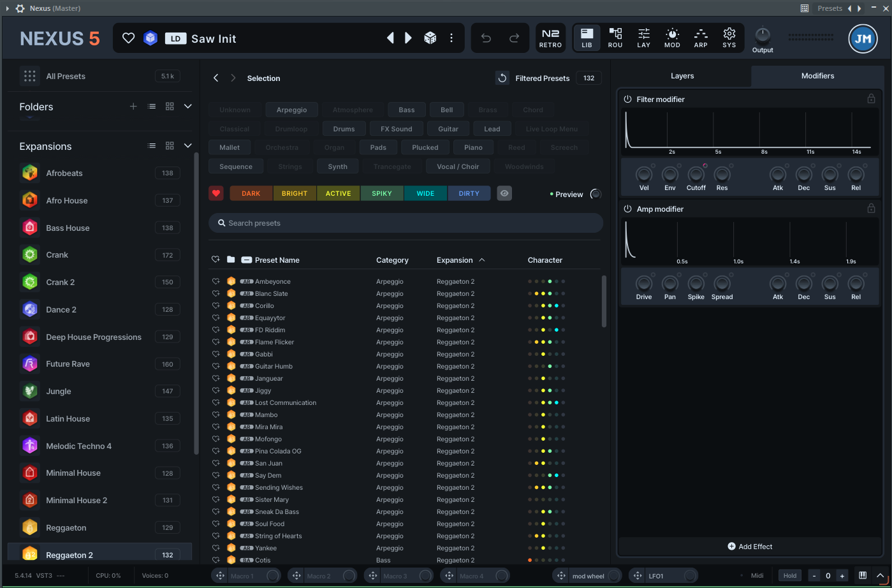Open the preset options three-dot menu
The height and width of the screenshot is (588, 892).
[x=451, y=38]
